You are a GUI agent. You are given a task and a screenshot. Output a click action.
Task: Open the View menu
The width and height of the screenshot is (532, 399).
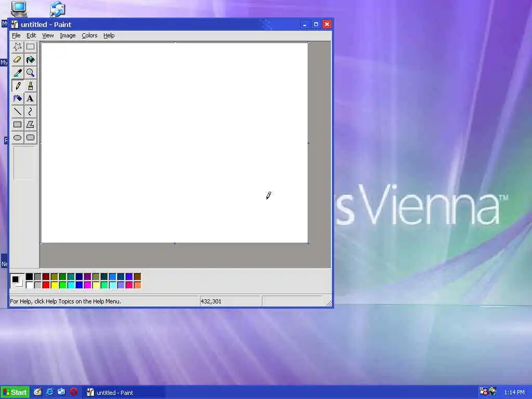click(48, 35)
